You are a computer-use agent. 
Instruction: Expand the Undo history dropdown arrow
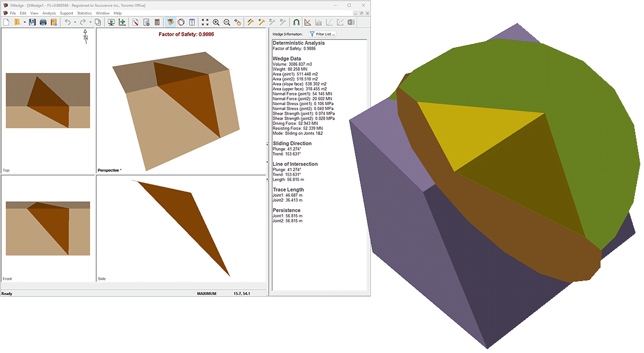coord(75,22)
